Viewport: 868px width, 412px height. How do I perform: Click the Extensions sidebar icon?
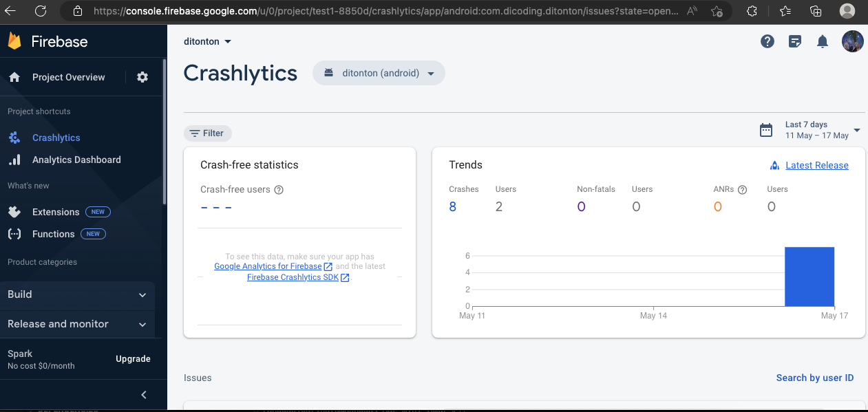coord(14,212)
